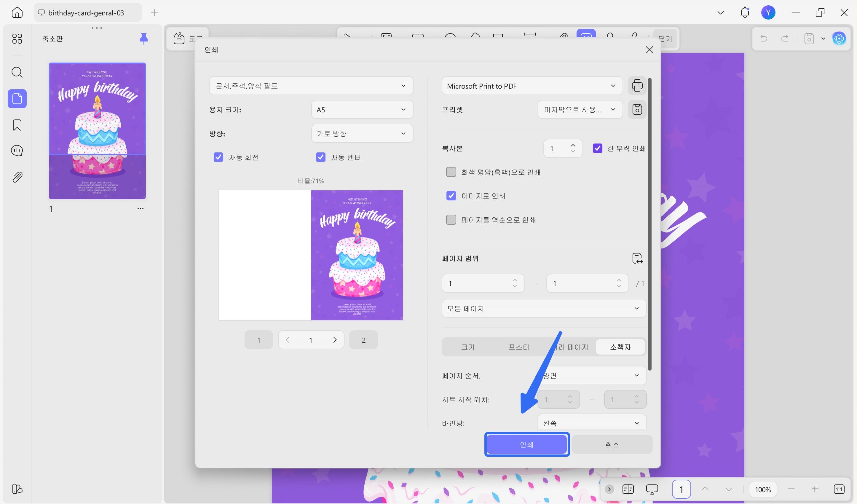Click the print dialog vertical scrollbar
The width and height of the screenshot is (857, 504).
click(x=650, y=224)
